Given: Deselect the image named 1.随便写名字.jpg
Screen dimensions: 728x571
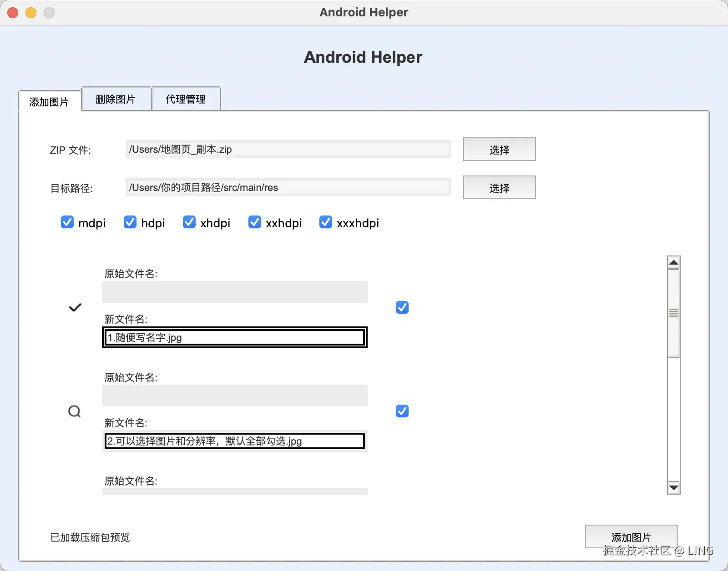Looking at the screenshot, I should (x=402, y=308).
